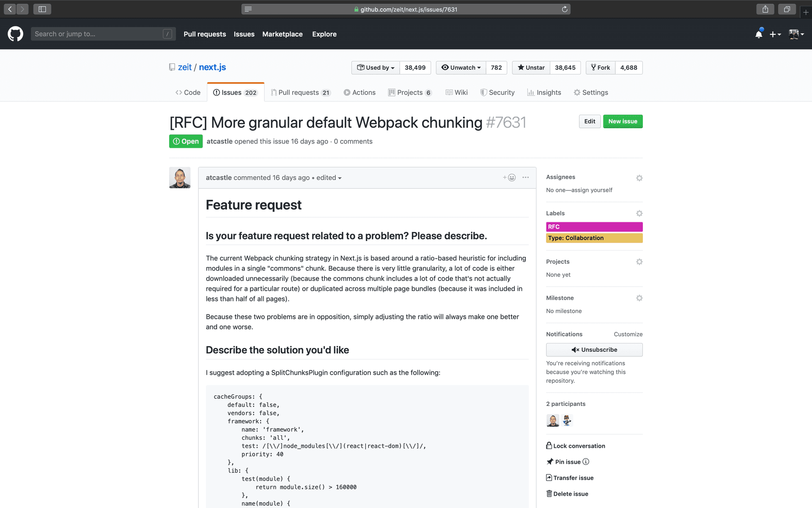Open the notifications bell

(759, 34)
